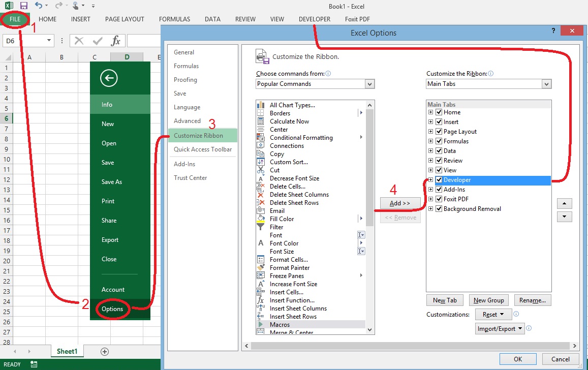Expand the customize quick access toolbar arrow
Screen dimensions: 588x370
point(93,6)
